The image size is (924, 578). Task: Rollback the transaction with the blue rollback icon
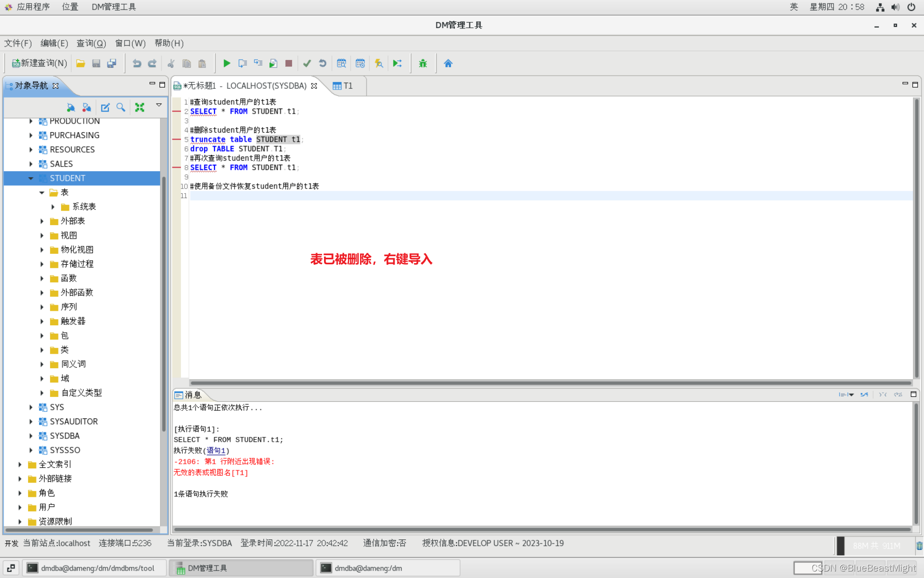pyautogui.click(x=322, y=63)
